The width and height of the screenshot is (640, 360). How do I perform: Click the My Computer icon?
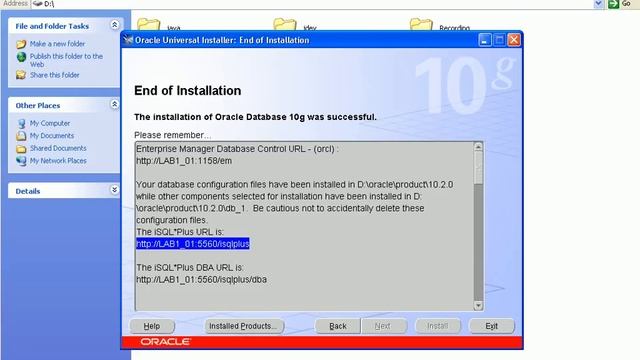point(21,123)
